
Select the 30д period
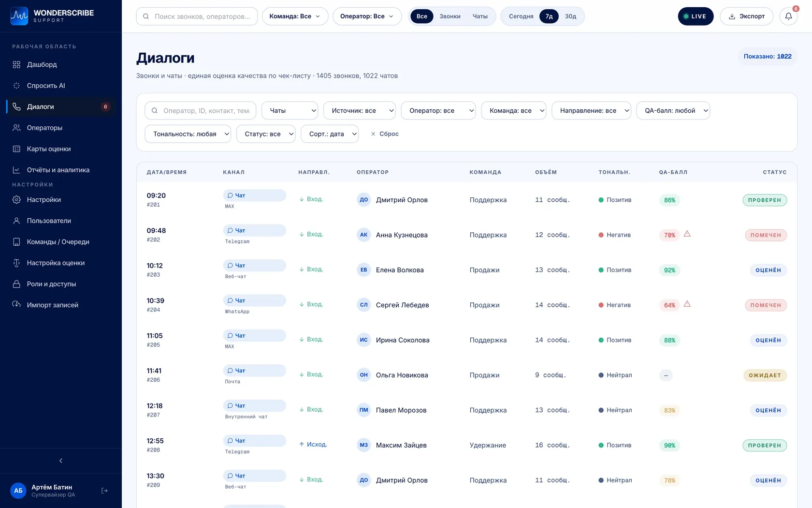pos(571,16)
